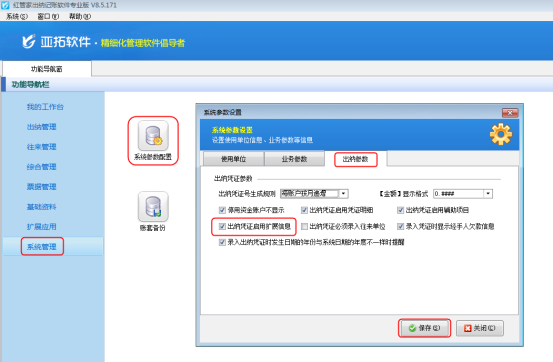The height and width of the screenshot is (362, 553).
Task: Click the app icon in title bar
Action: (x=5, y=5)
